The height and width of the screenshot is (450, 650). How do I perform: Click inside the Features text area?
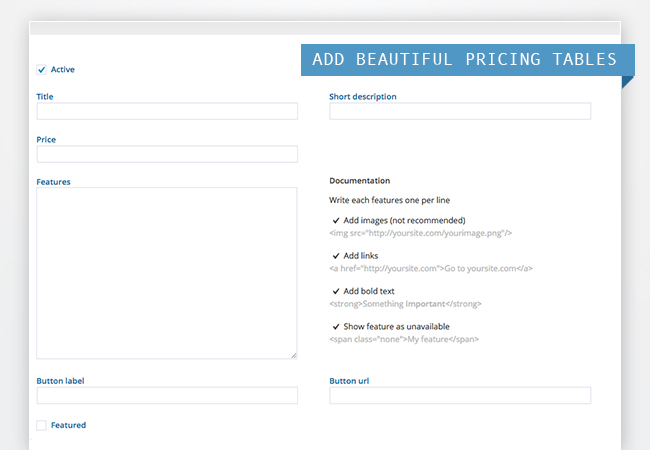pyautogui.click(x=167, y=272)
